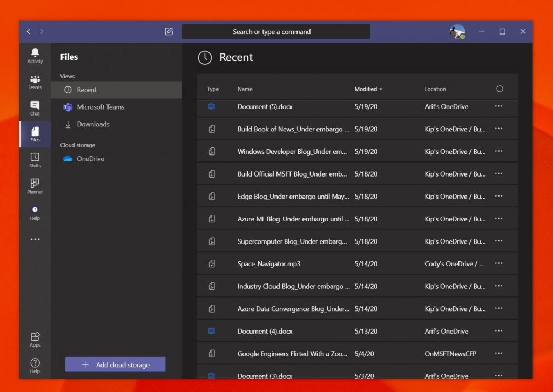553x392 pixels.
Task: Open more options for Azure ML Blog row
Action: [498, 219]
